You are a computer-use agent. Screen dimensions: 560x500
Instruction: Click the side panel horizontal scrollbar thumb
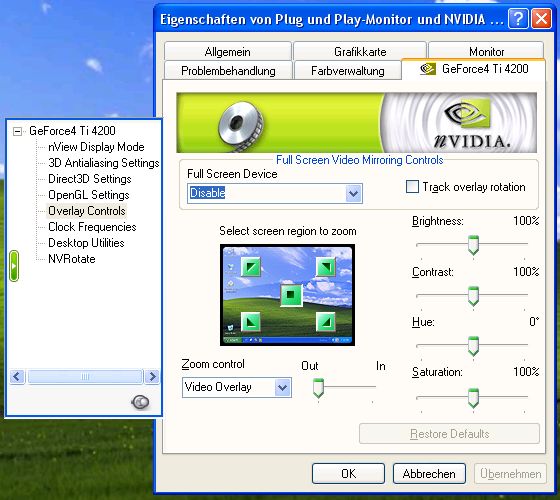(x=85, y=376)
